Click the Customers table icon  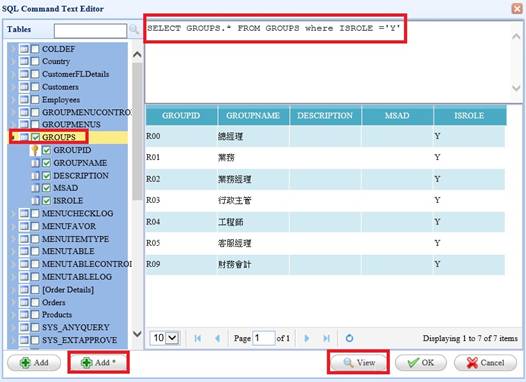pyautogui.click(x=24, y=87)
